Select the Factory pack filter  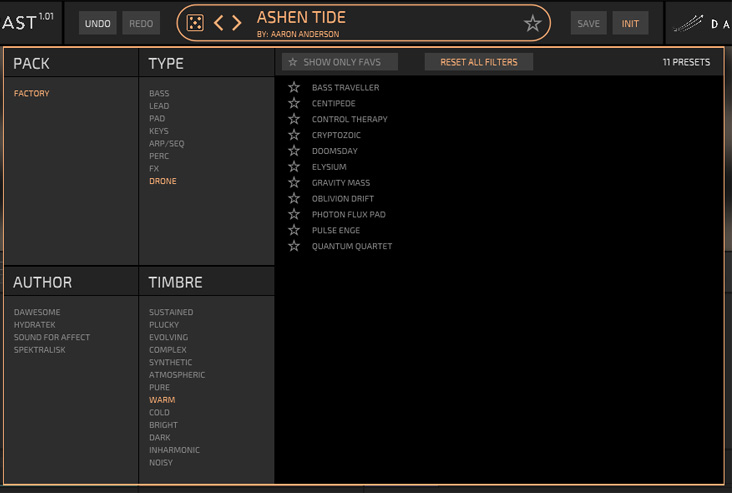click(x=31, y=94)
